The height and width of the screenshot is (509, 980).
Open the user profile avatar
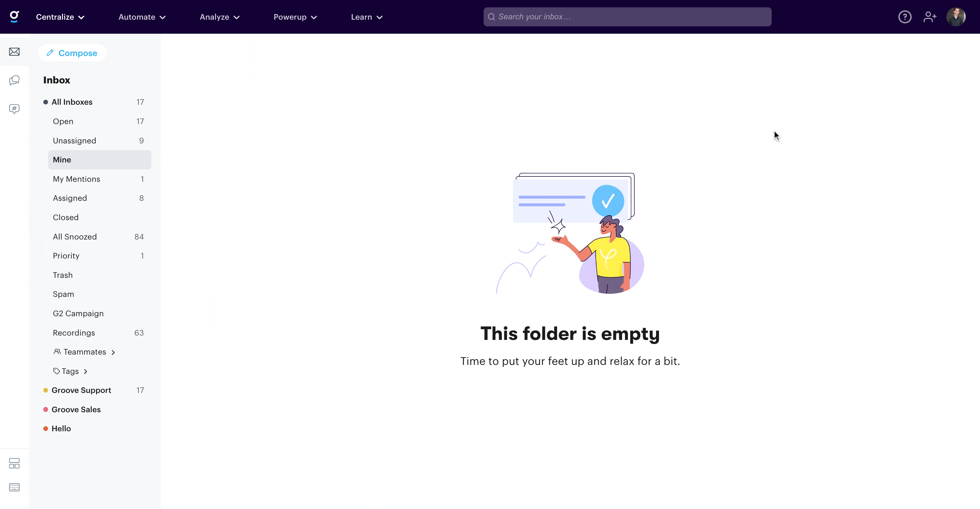coord(956,17)
